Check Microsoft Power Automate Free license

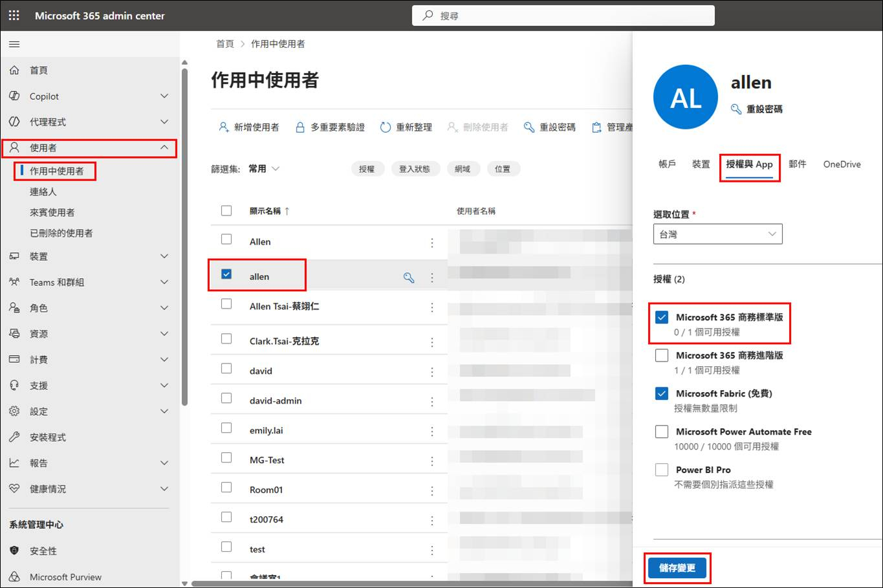pyautogui.click(x=662, y=431)
